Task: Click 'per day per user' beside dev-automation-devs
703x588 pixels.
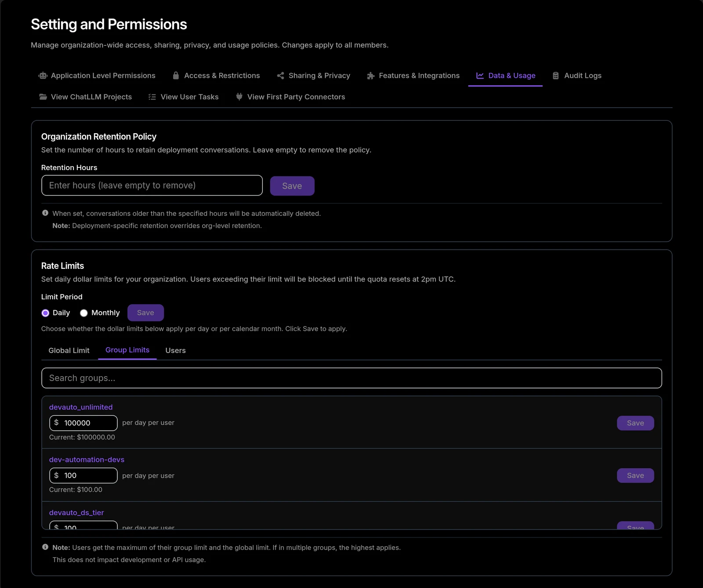Action: (148, 475)
